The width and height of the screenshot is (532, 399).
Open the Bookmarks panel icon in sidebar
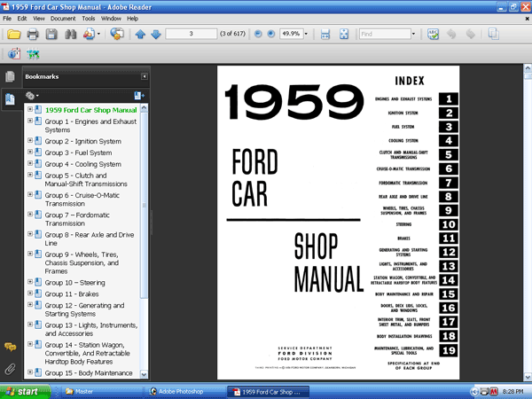pyautogui.click(x=10, y=99)
